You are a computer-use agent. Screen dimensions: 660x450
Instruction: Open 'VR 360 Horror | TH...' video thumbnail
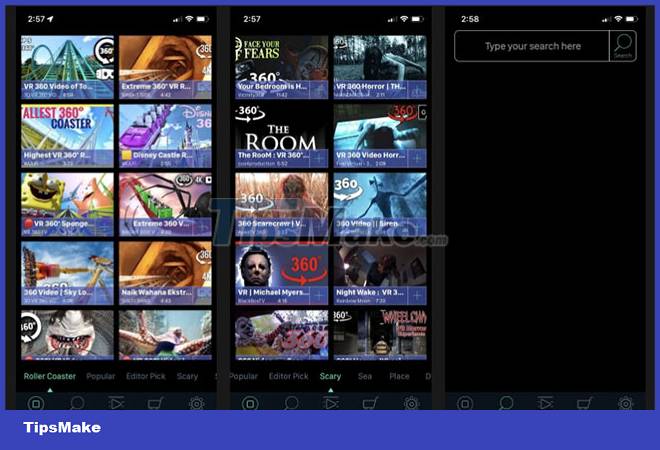(x=380, y=67)
